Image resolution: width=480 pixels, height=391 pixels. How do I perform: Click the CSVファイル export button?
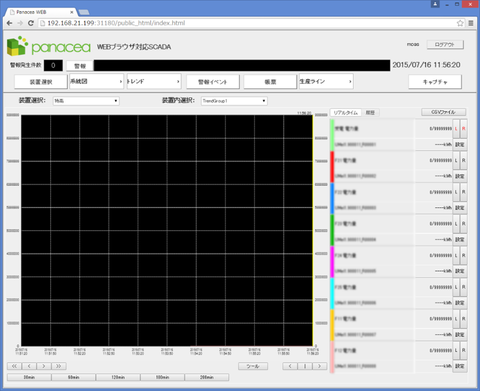click(x=443, y=112)
